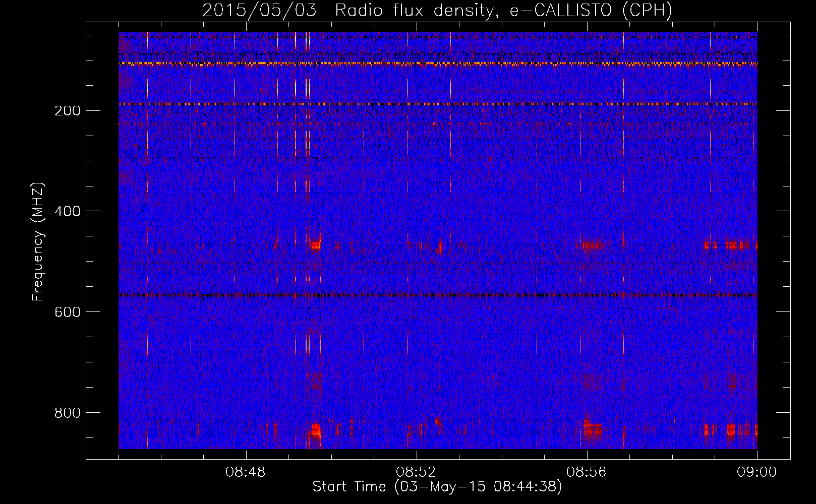
Task: Click the 08:52 time tick label
Action: [x=416, y=472]
